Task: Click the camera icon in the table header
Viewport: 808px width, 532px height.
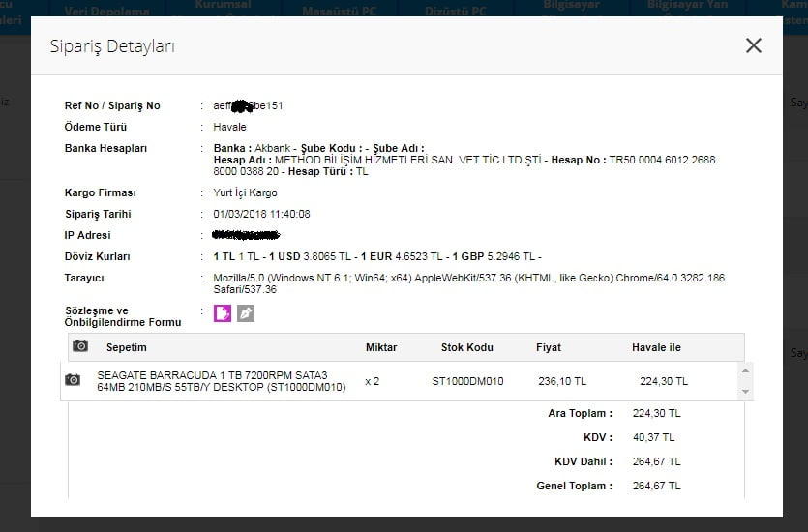Action: coord(80,346)
